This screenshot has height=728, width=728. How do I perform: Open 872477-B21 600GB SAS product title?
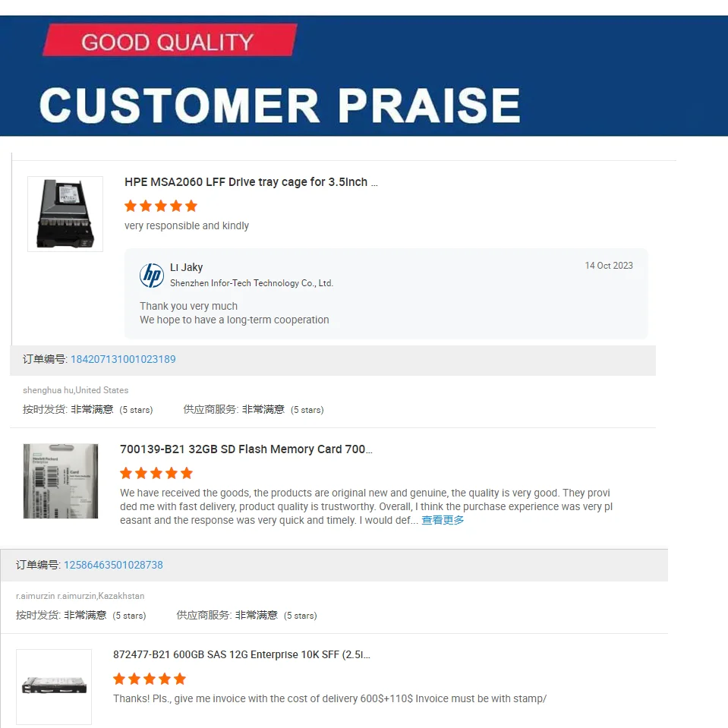[241, 654]
